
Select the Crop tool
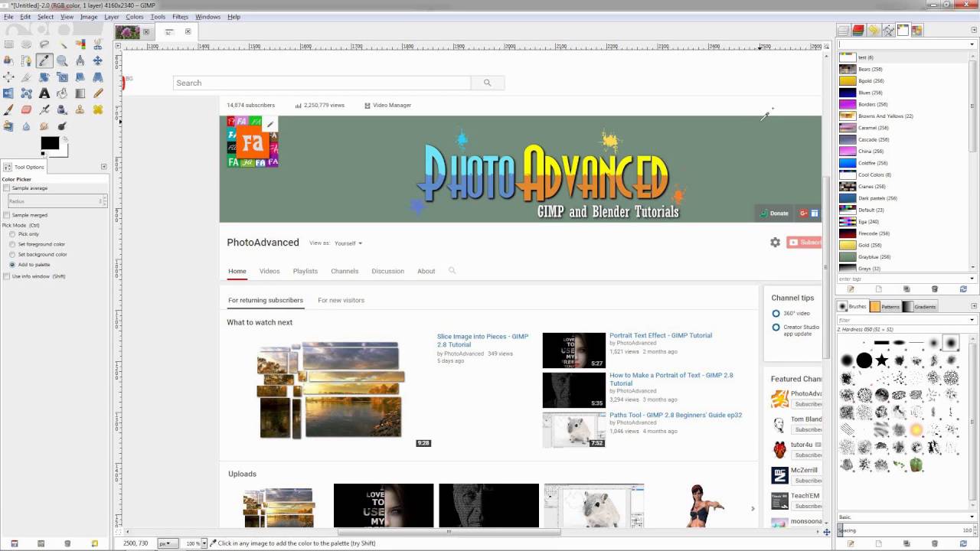click(26, 77)
